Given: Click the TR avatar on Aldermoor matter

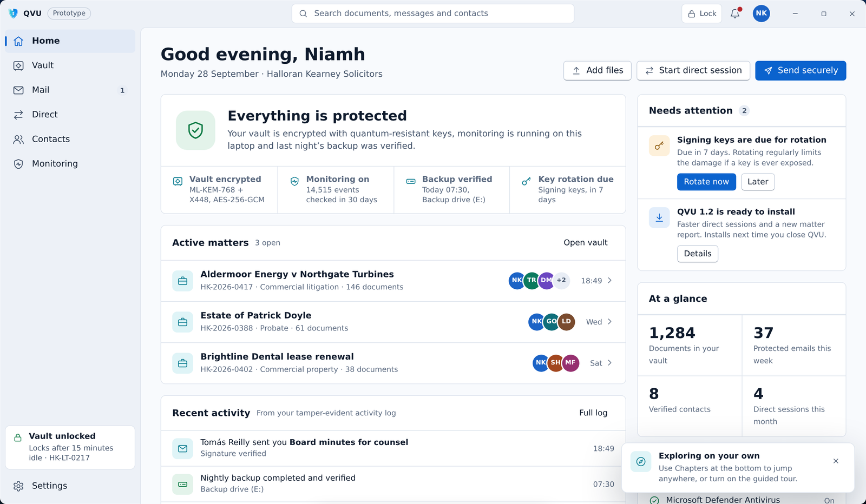Looking at the screenshot, I should [x=532, y=280].
